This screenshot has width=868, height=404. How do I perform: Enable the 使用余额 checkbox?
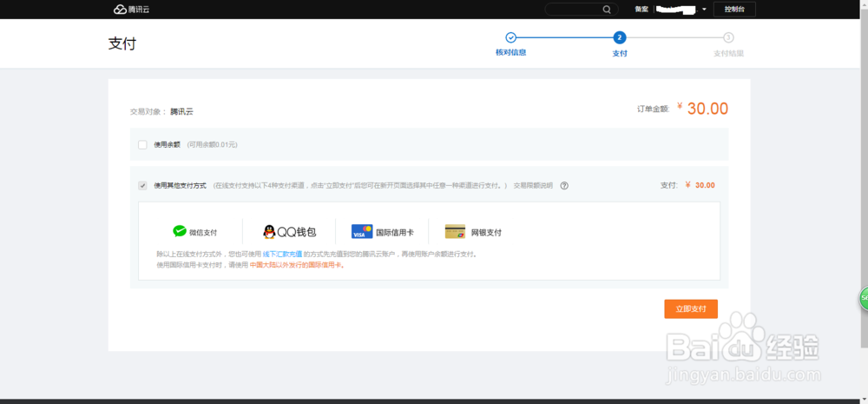143,144
